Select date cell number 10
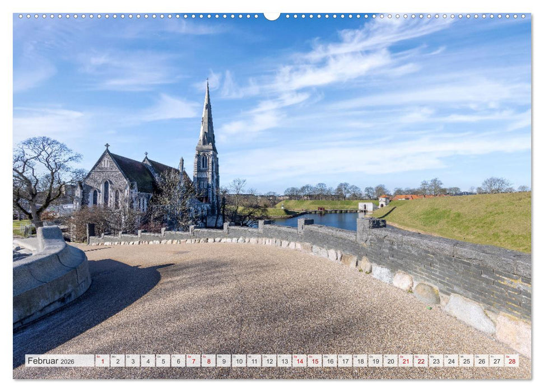This screenshot has width=544, height=392. (238, 361)
